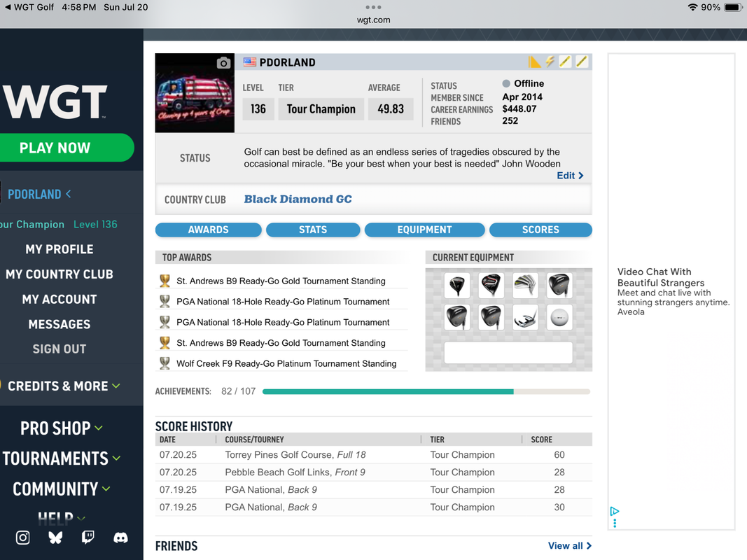The height and width of the screenshot is (560, 747).
Task: Open WGT Instagram page icon
Action: click(23, 538)
